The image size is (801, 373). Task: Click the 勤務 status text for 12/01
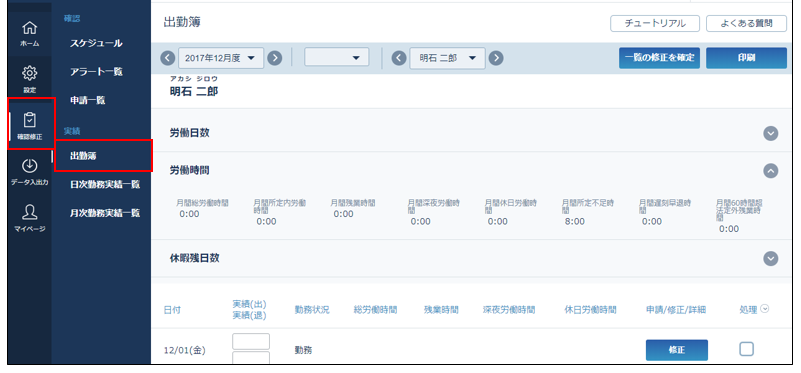[303, 351]
